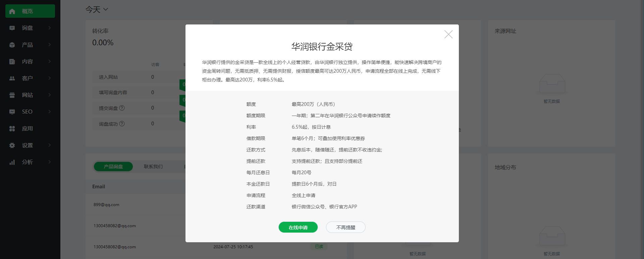
Task: Click the Email column header
Action: tap(99, 187)
